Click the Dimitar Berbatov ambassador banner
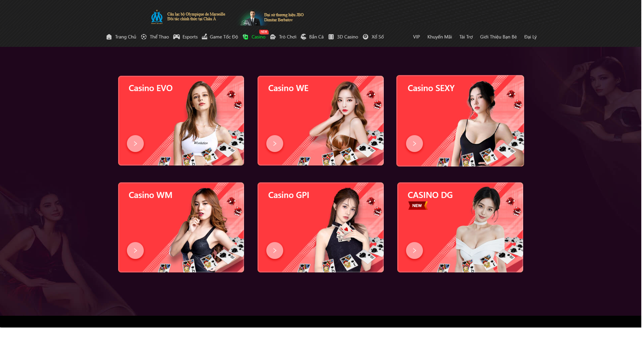The height and width of the screenshot is (340, 644). tap(272, 18)
